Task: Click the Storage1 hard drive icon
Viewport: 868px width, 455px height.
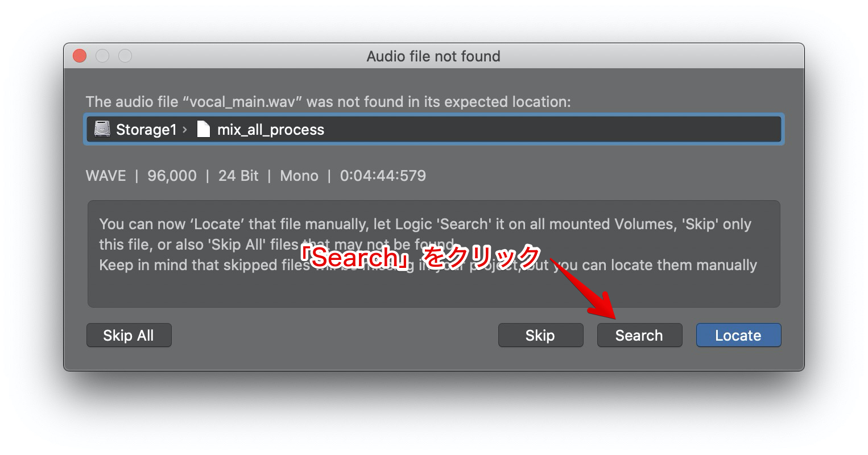Action: 102,130
